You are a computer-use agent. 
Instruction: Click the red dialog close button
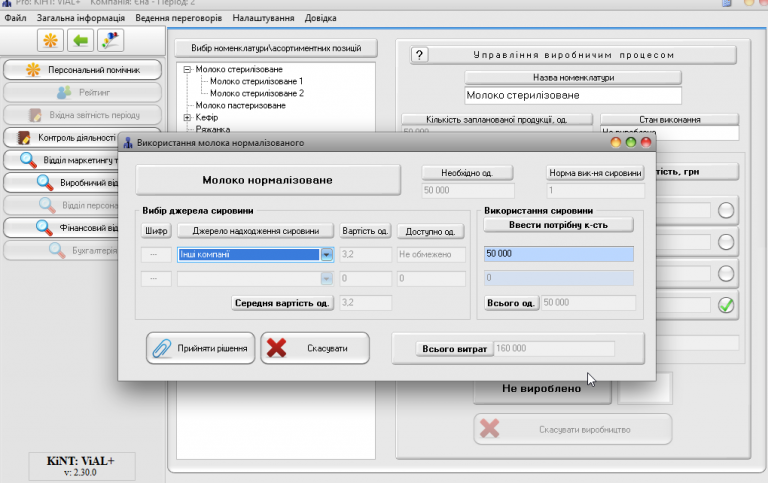[x=646, y=143]
